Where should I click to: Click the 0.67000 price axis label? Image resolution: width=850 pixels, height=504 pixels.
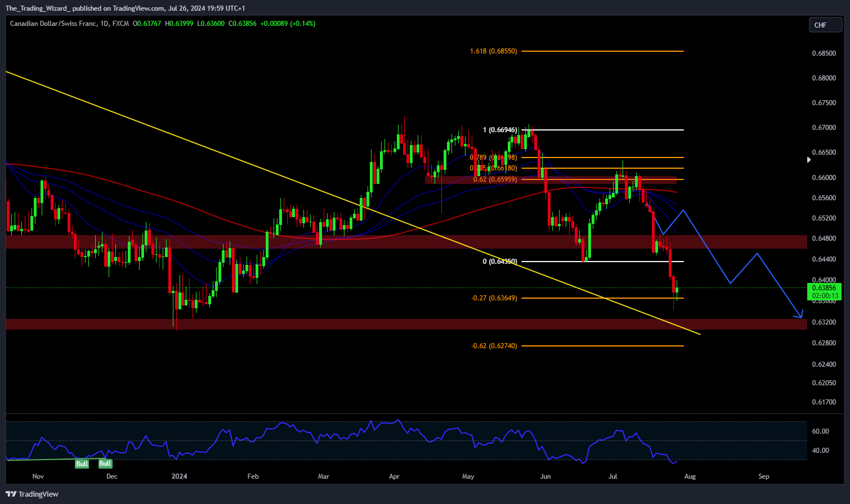pos(824,128)
